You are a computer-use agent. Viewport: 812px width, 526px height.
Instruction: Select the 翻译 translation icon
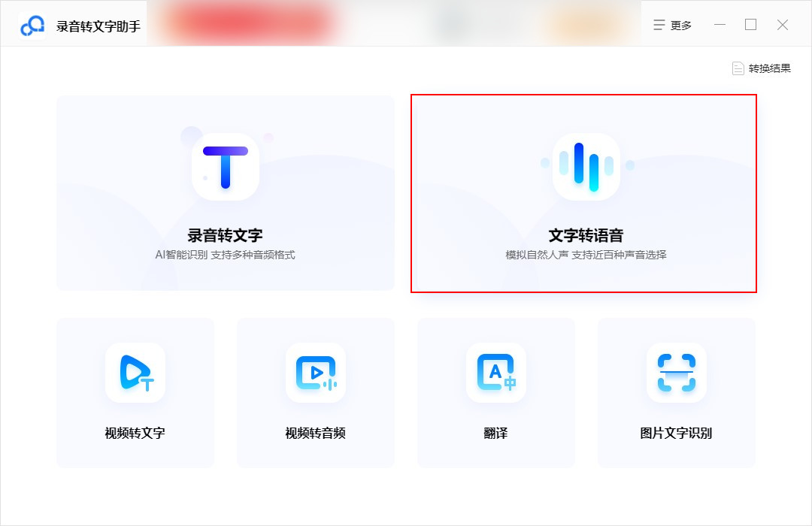[x=495, y=373]
